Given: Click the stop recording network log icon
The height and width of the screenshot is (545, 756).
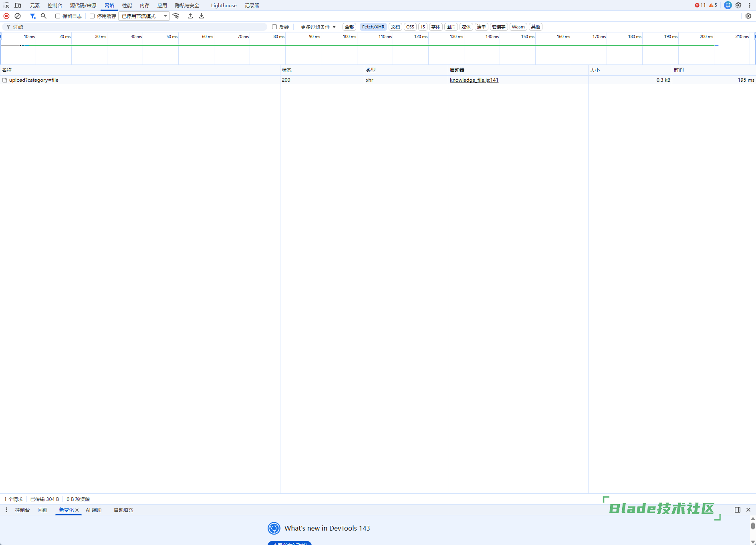Looking at the screenshot, I should (6, 16).
